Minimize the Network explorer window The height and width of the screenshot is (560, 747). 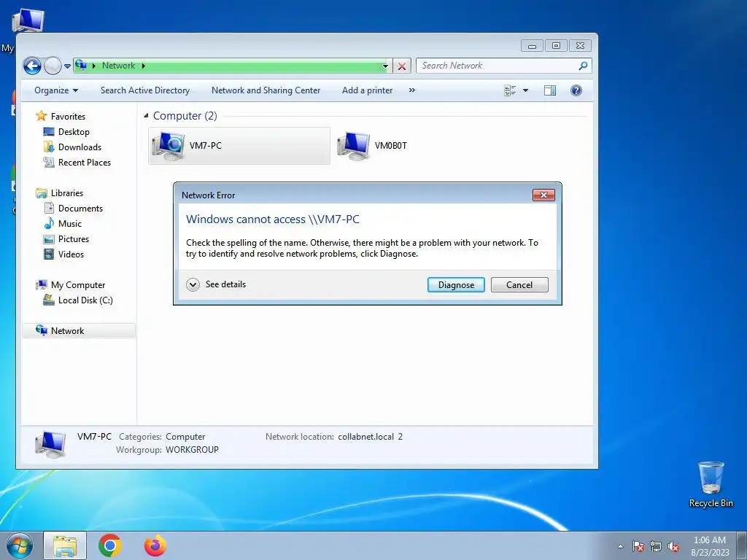tap(532, 46)
